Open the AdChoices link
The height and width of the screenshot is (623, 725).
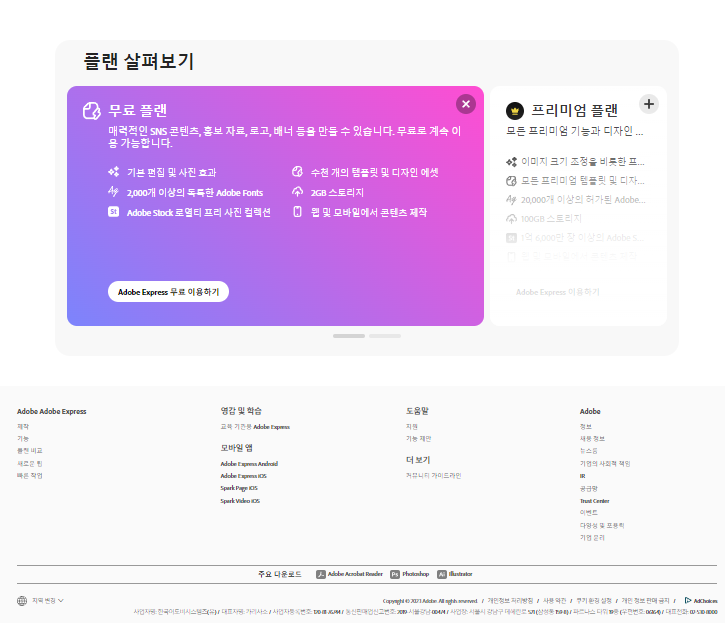point(706,601)
